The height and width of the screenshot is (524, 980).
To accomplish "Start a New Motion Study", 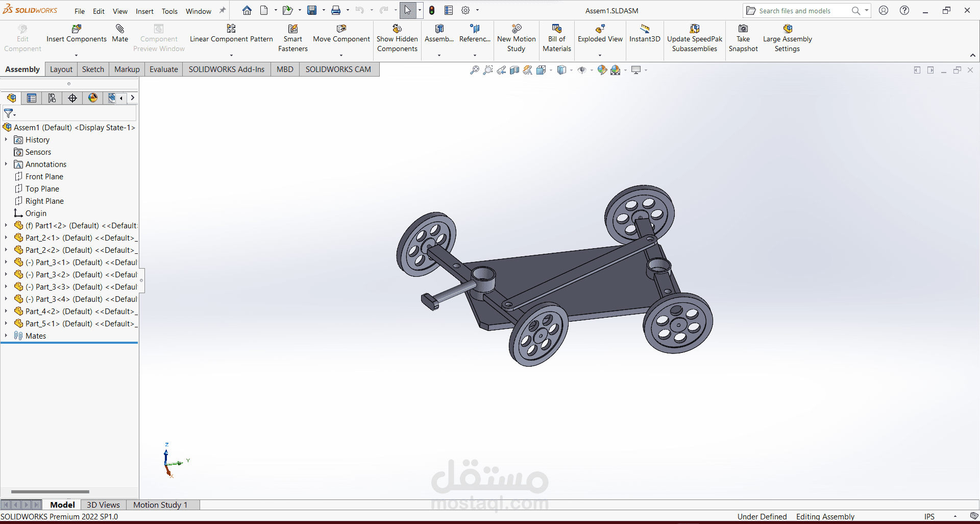I will 516,38.
